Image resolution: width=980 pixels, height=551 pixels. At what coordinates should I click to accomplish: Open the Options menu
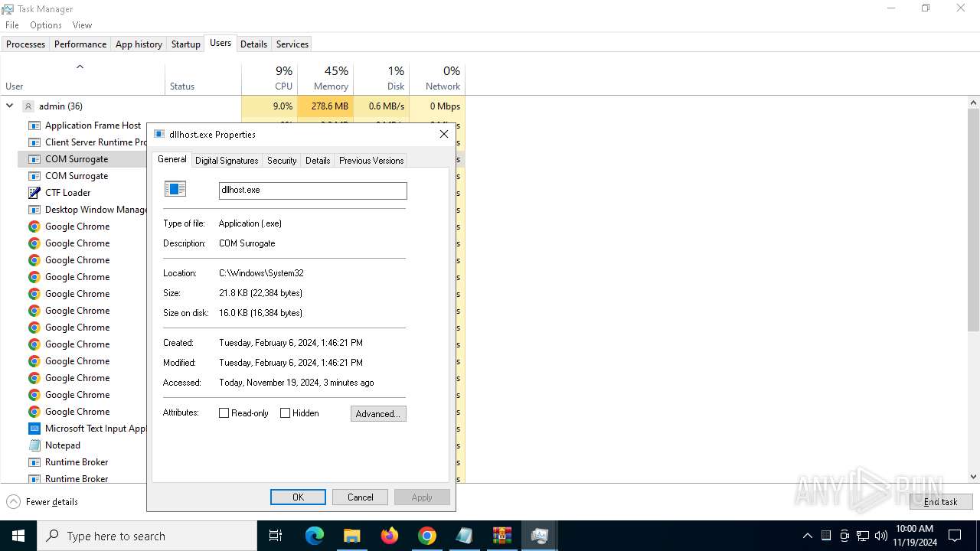(x=46, y=25)
